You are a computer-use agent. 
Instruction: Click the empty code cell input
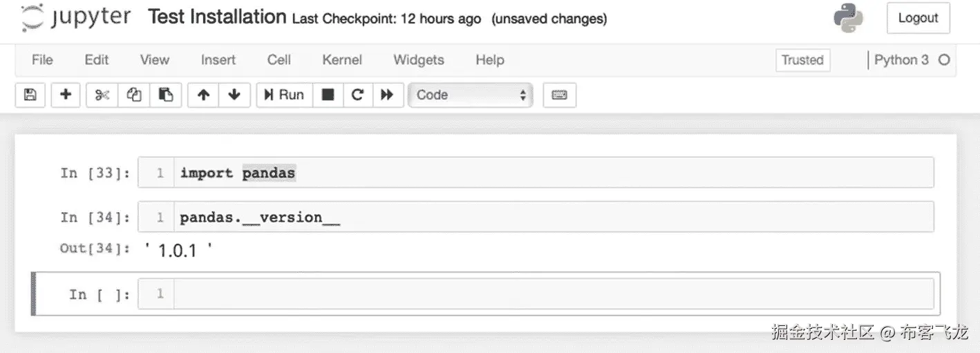coord(553,294)
